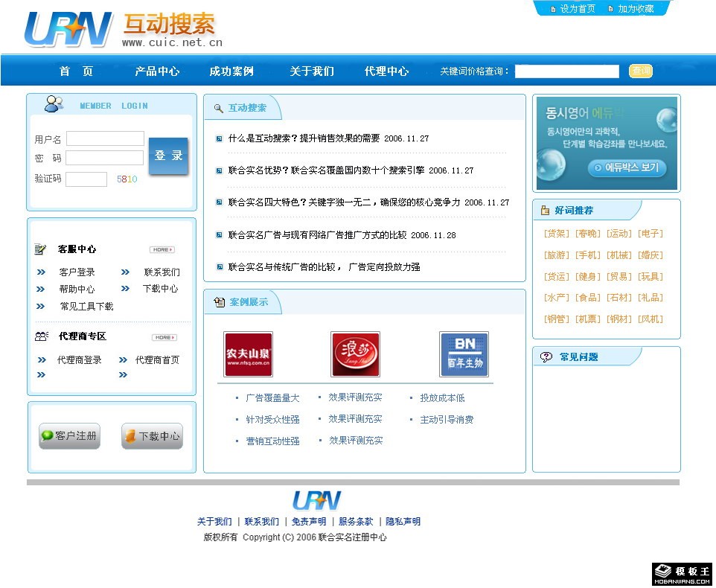Screen dimensions: 716x588
Task: Select keyword [钢管]
Action: point(557,319)
